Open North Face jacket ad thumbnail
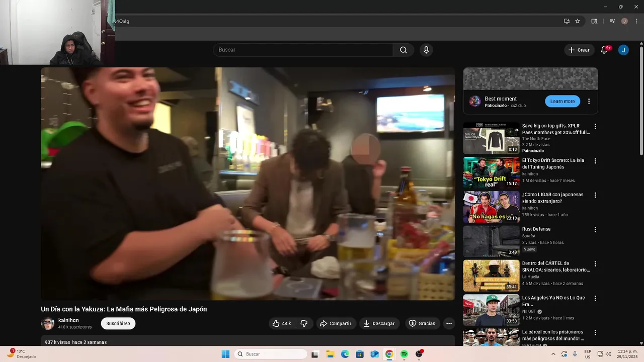The width and height of the screenshot is (644, 362). point(491,138)
